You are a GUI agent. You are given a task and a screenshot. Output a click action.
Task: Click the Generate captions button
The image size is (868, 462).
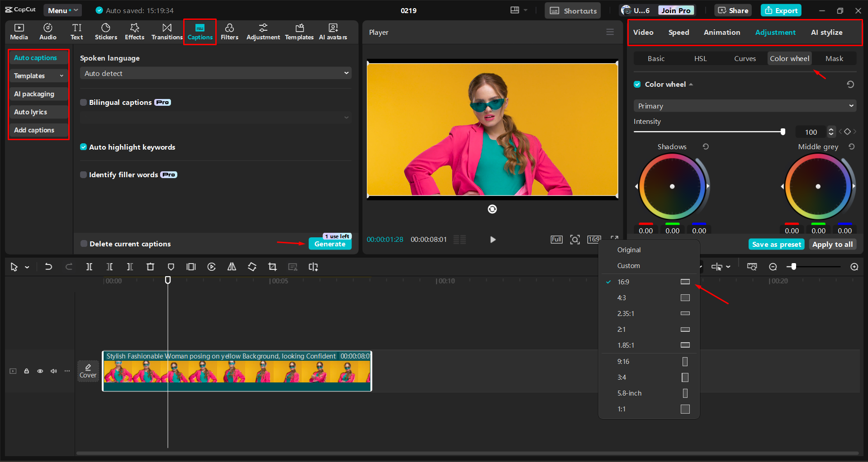coord(330,244)
